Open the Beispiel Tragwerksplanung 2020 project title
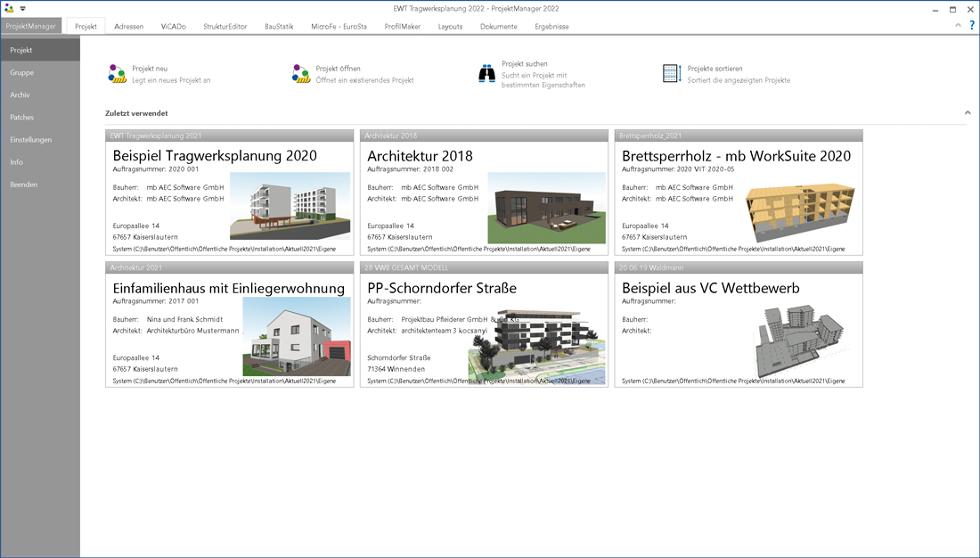The image size is (980, 558). 215,156
